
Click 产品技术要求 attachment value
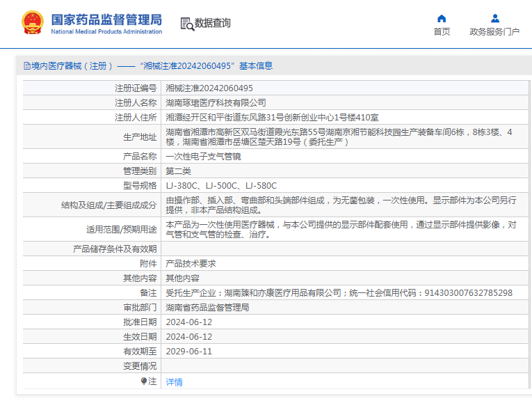(191, 264)
